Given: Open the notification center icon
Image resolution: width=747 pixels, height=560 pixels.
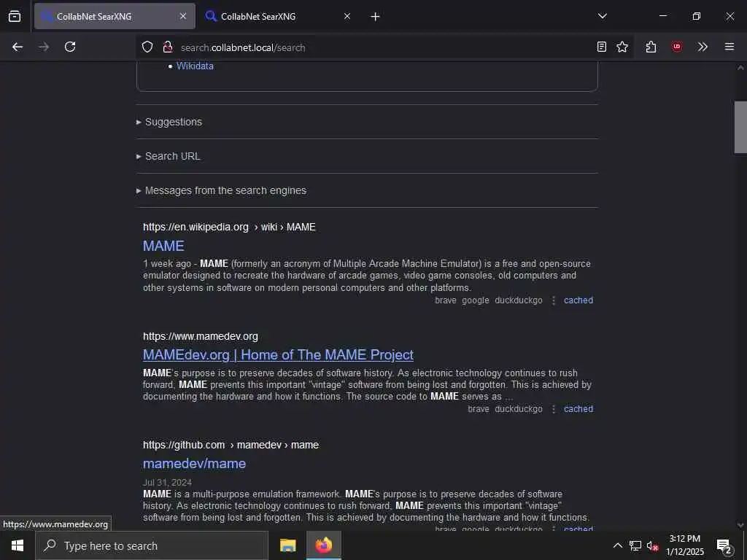Looking at the screenshot, I should pyautogui.click(x=724, y=546).
